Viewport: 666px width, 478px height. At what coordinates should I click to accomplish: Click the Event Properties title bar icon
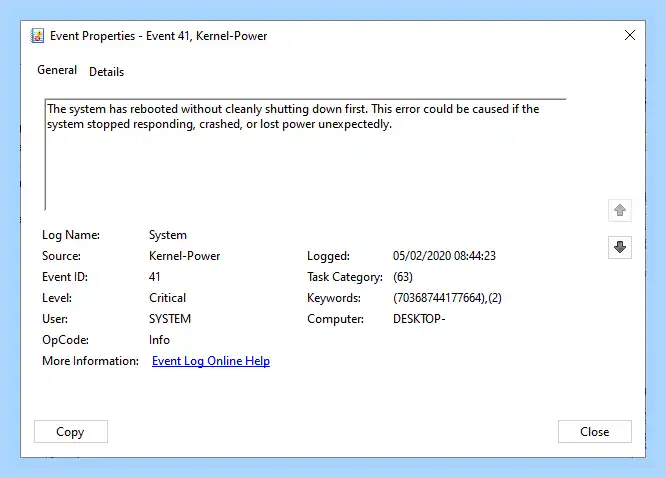coord(37,36)
